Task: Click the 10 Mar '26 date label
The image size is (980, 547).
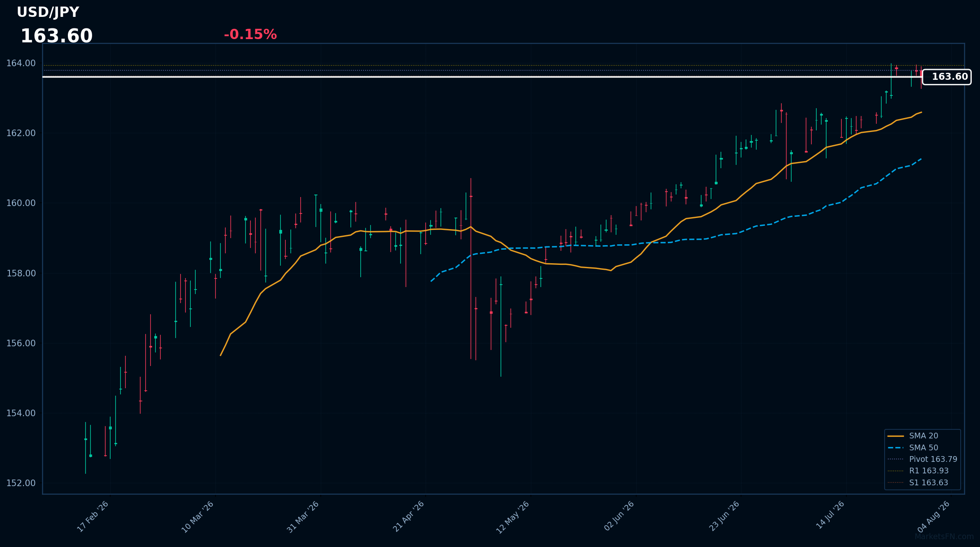Action: tap(198, 517)
